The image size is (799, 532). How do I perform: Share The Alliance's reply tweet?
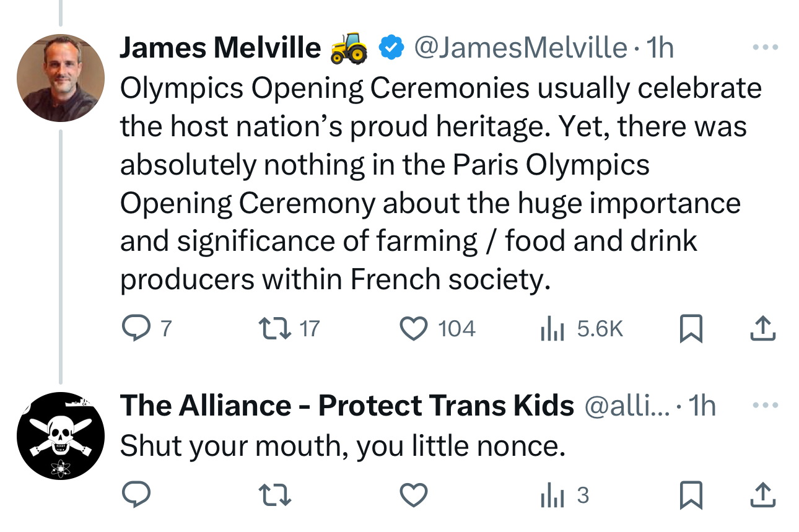click(762, 495)
